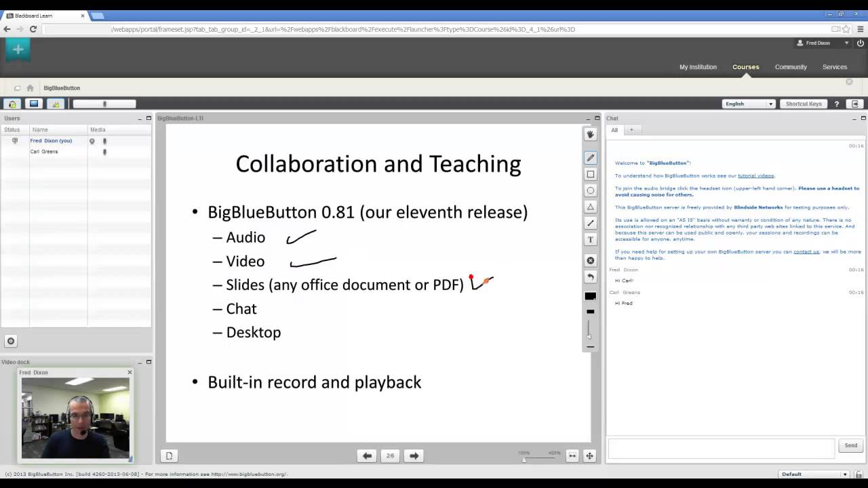Fit slide to page

tap(589, 456)
